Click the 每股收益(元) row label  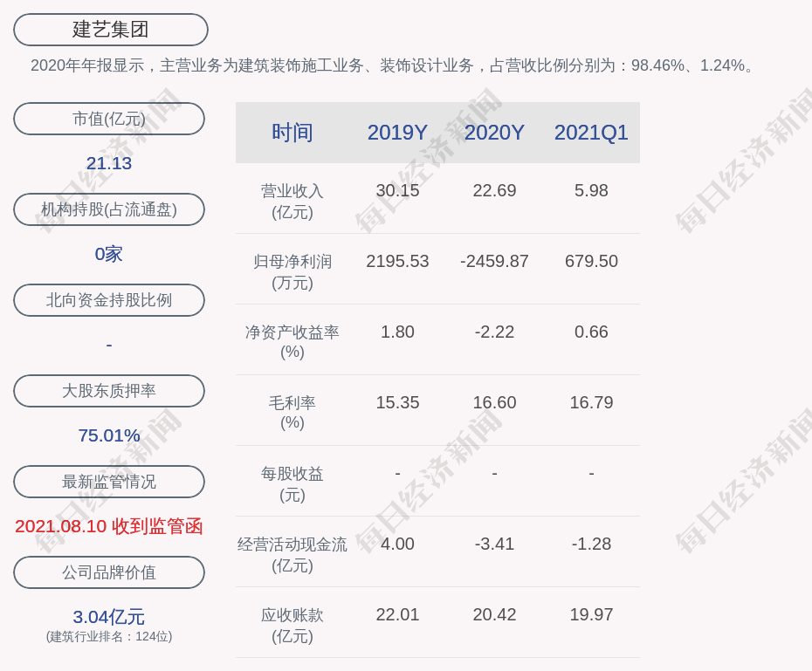coord(292,484)
